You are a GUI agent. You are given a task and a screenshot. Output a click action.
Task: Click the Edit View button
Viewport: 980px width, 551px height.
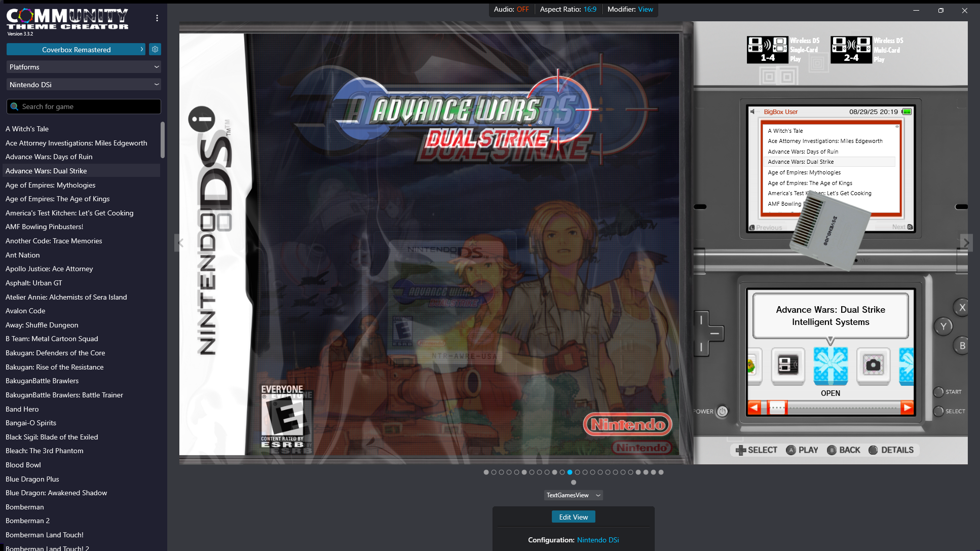coord(574,517)
